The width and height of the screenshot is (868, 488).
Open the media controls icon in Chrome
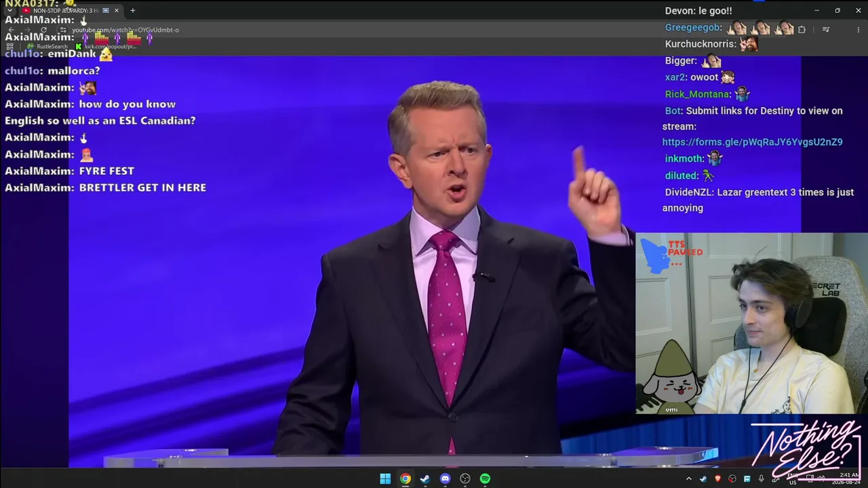click(x=826, y=30)
